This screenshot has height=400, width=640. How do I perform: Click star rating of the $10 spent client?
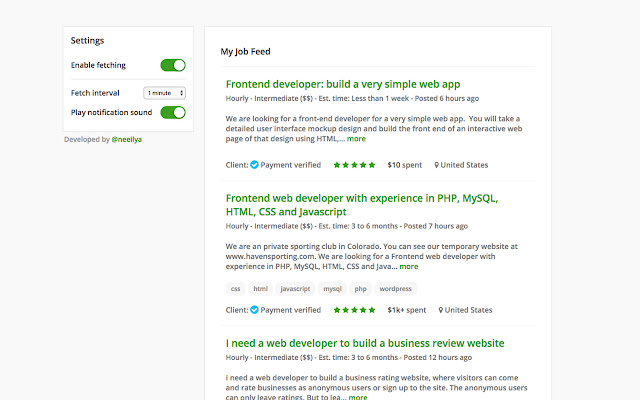[354, 165]
